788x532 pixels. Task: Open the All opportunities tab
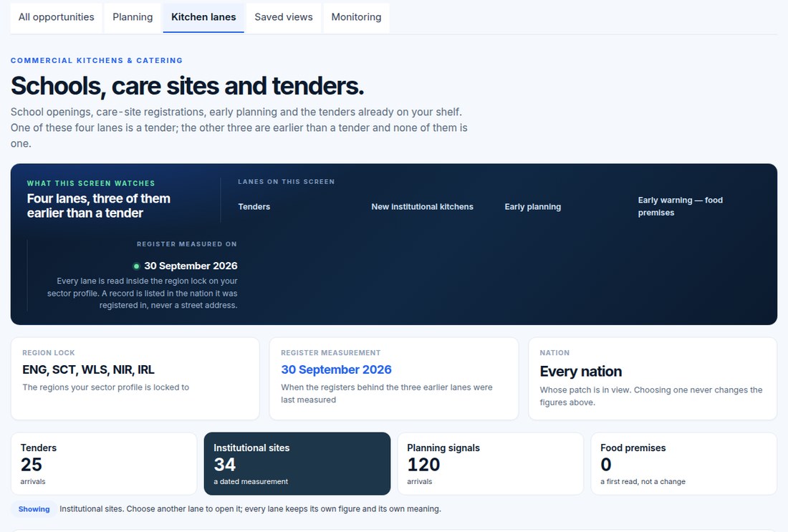click(x=57, y=18)
